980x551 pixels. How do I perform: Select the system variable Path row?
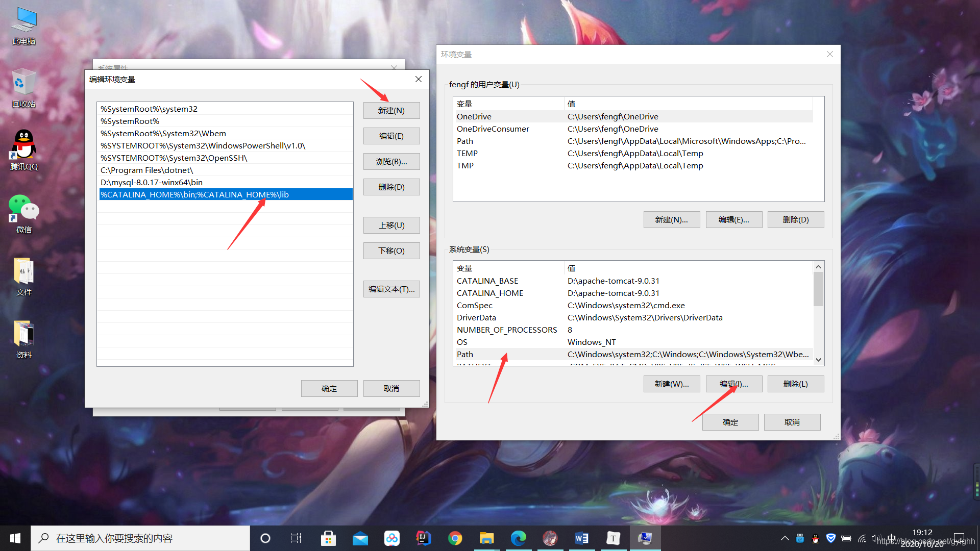point(633,355)
